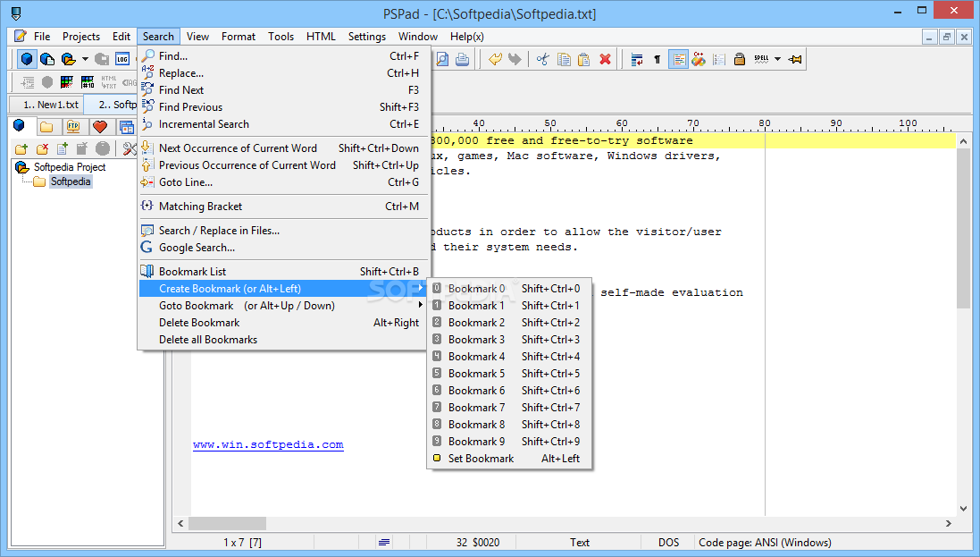This screenshot has width=980, height=557.
Task: Open the color palette picker icon
Action: click(67, 82)
